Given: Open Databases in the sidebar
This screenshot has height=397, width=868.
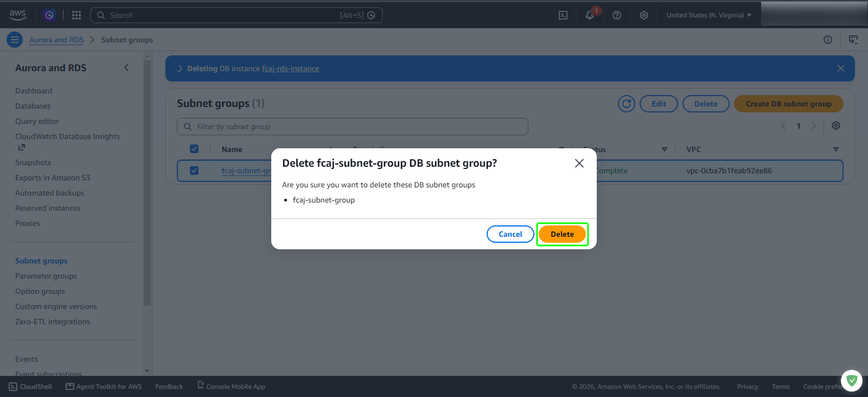Looking at the screenshot, I should [x=33, y=106].
